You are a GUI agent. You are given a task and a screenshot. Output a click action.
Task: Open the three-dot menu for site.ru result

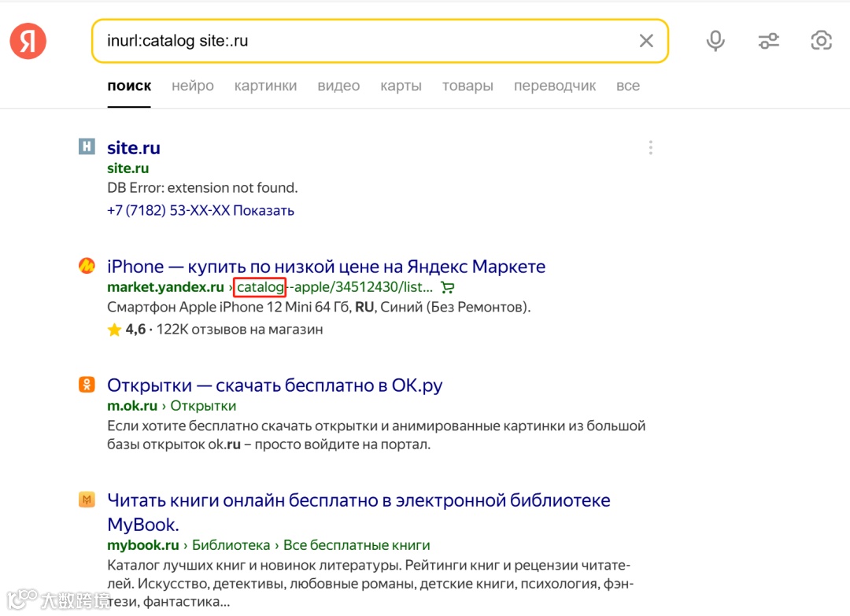(651, 147)
